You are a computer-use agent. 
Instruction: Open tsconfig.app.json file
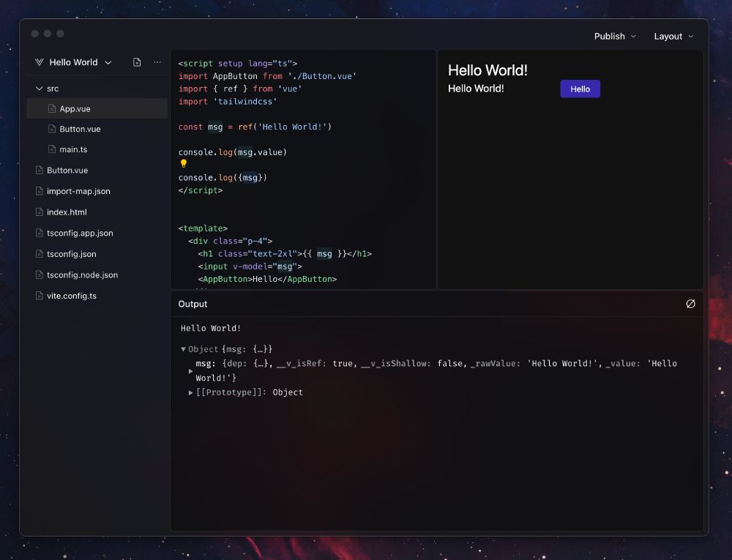tap(97, 233)
